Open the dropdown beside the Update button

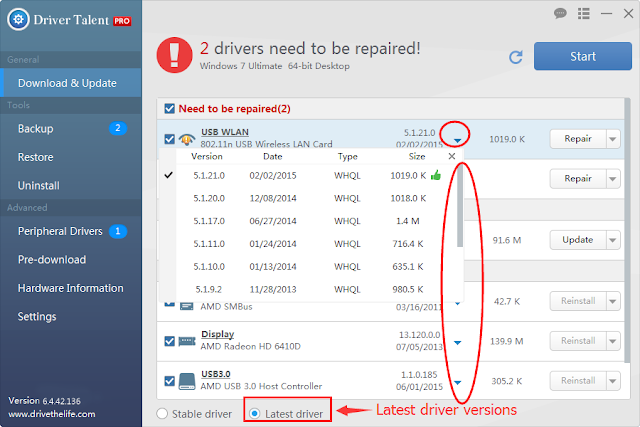(613, 240)
